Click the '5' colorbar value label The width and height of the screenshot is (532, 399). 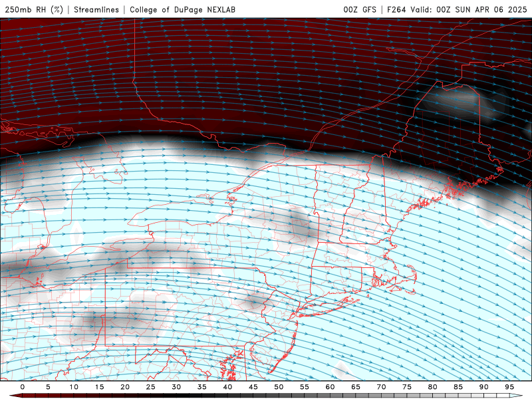click(x=48, y=387)
